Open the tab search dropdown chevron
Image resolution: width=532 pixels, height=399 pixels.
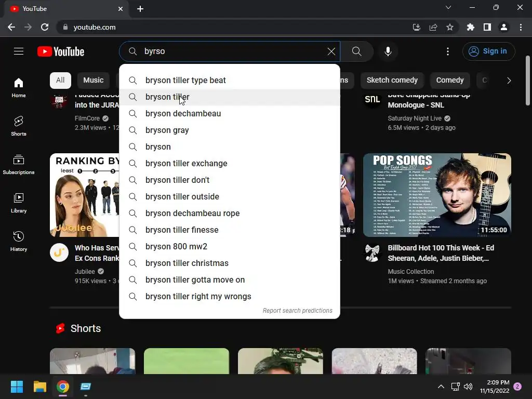[x=448, y=7]
